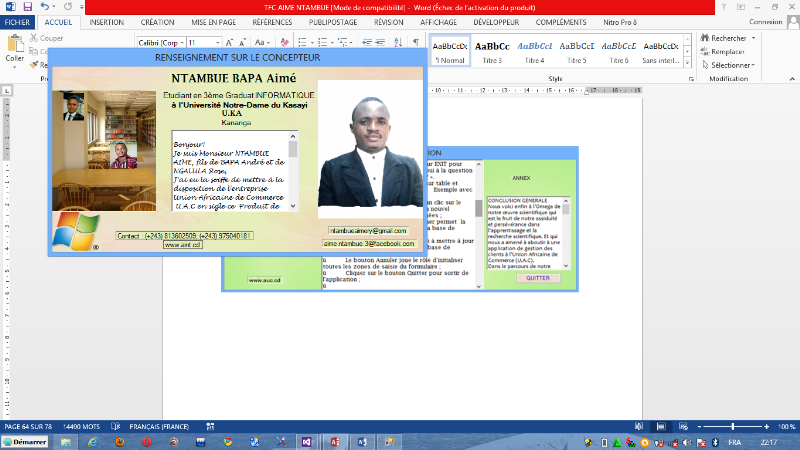
Task: Switch to the INSERTION ribbon tab
Action: 107,21
